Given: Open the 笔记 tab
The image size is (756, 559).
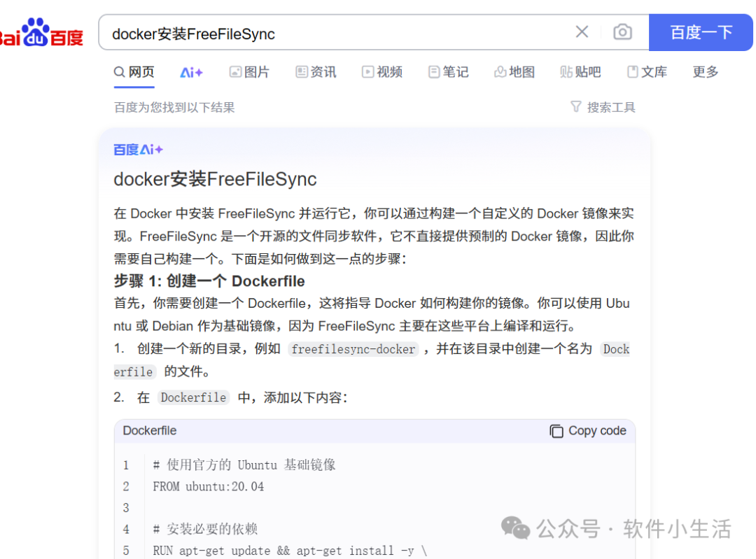Looking at the screenshot, I should pos(449,72).
